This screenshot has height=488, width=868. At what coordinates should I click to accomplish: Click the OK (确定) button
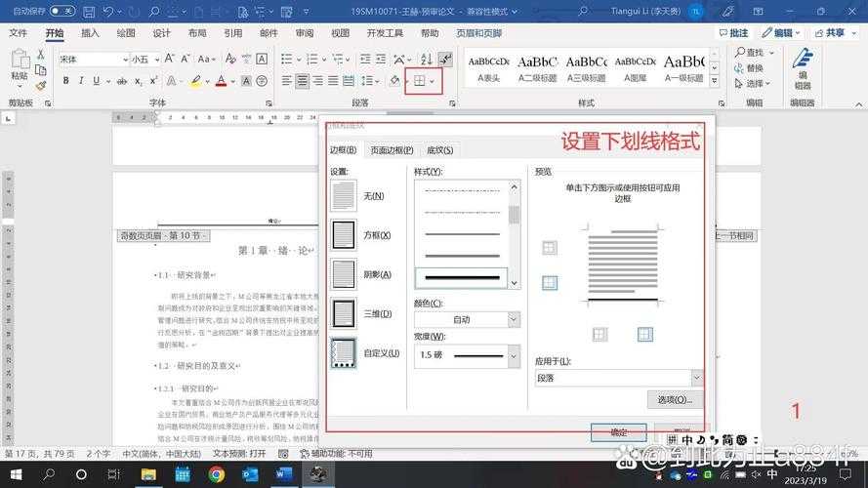[618, 432]
